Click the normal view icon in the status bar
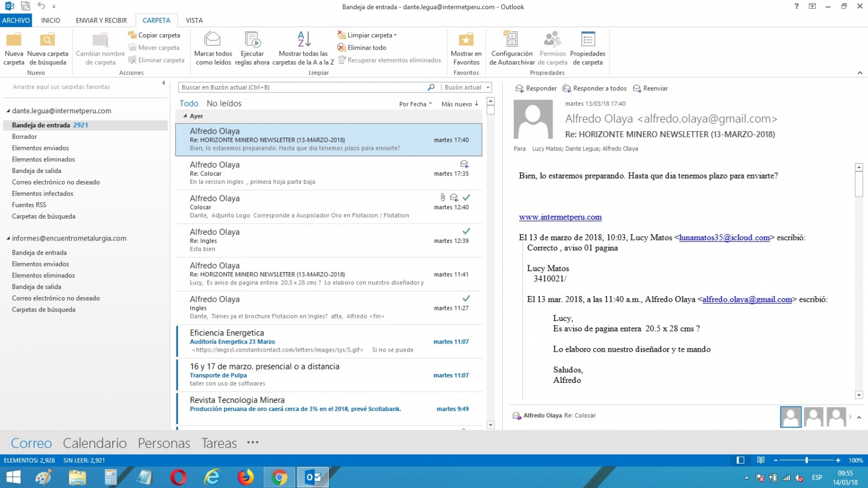This screenshot has height=488, width=868. (740, 460)
